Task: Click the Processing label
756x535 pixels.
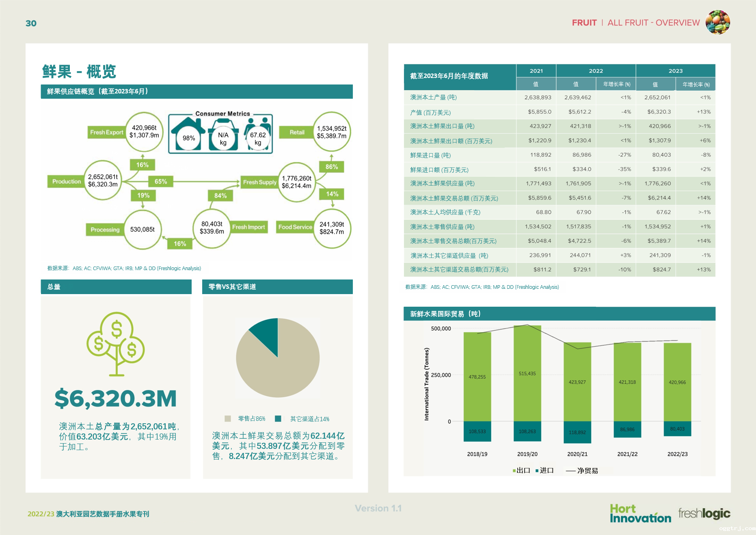Action: click(105, 230)
